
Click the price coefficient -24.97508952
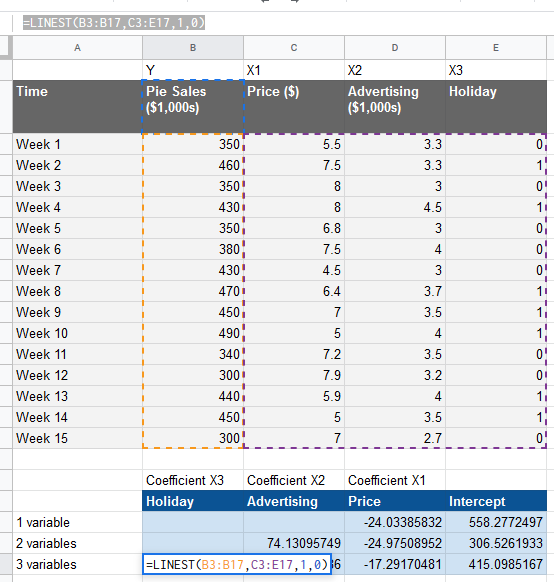[394, 543]
